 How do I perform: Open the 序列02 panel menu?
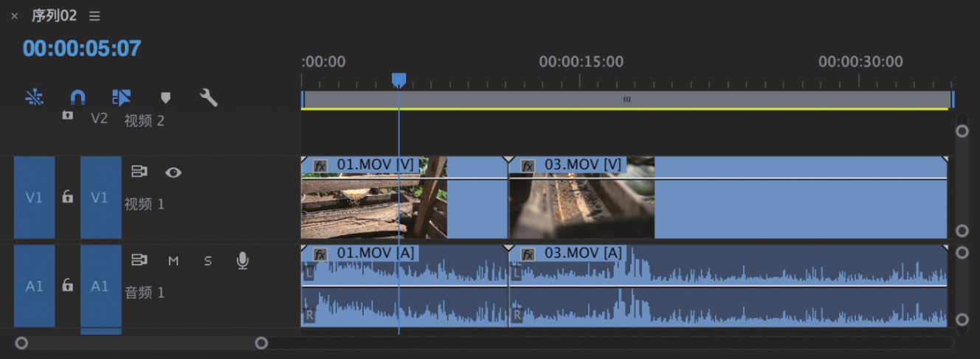[x=94, y=16]
